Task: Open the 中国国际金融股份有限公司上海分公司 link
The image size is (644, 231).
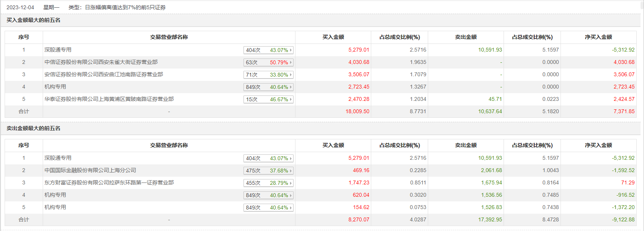Action: pyautogui.click(x=90, y=170)
